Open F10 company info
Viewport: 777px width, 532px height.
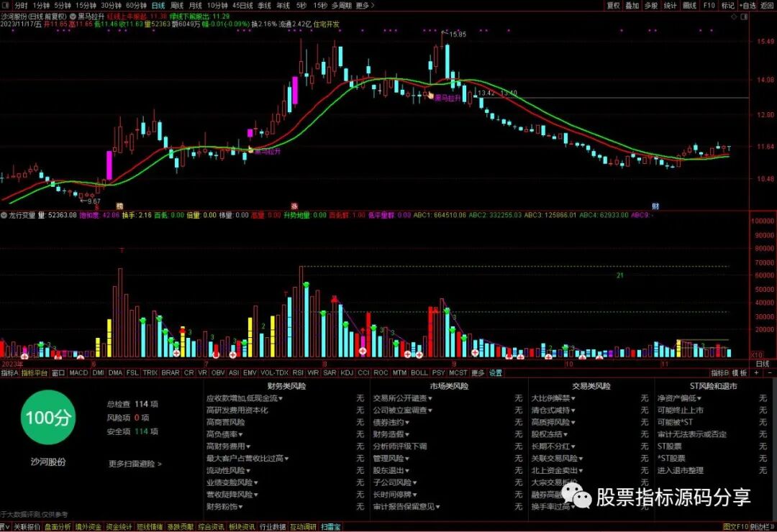[709, 6]
